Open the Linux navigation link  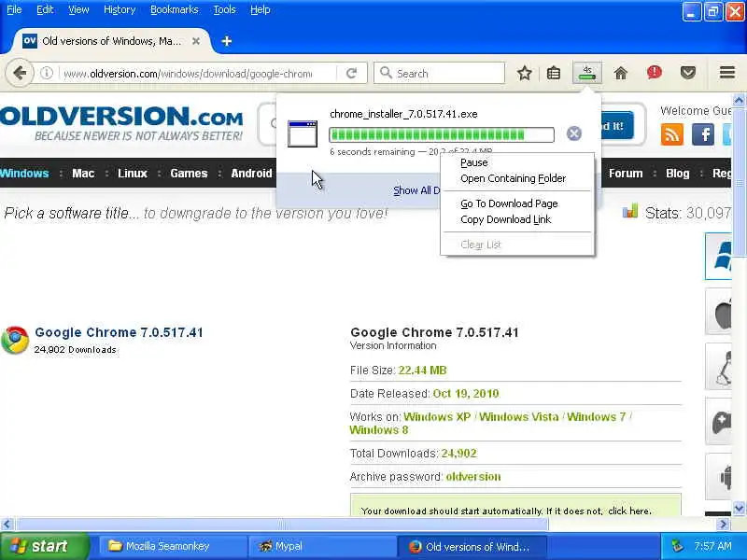coord(133,174)
